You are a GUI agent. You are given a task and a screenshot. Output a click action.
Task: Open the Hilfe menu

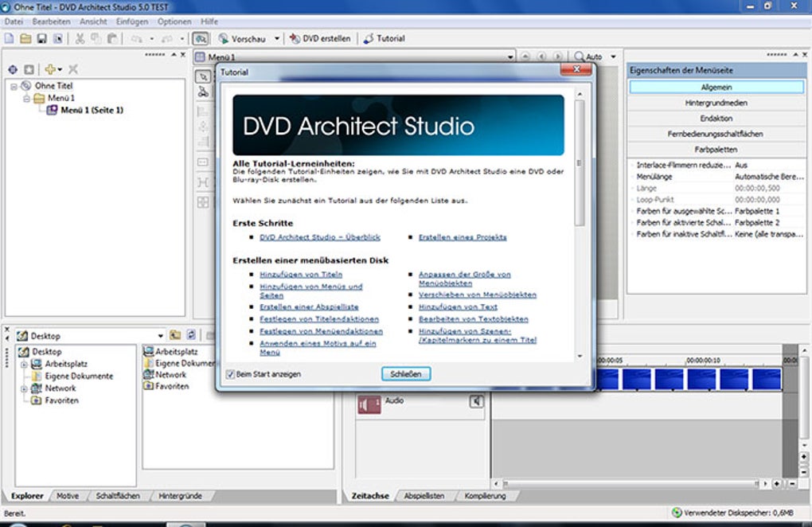coord(209,21)
